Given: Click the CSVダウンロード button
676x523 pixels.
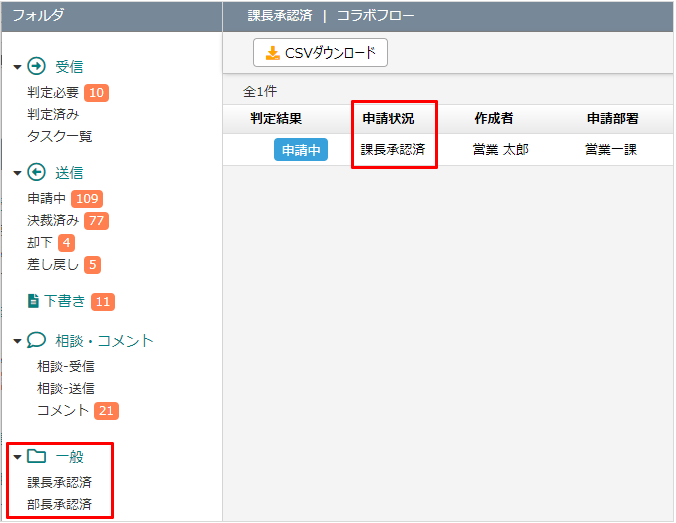Looking at the screenshot, I should point(320,53).
